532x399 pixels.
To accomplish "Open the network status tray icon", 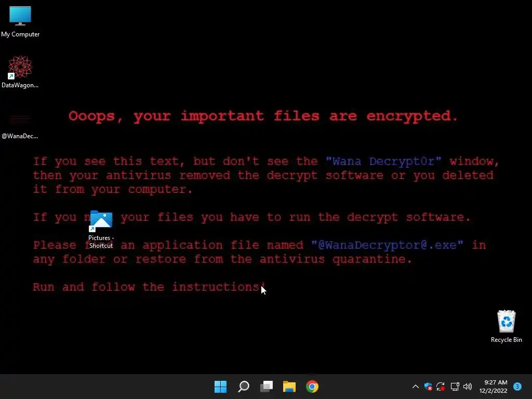I will (x=455, y=387).
